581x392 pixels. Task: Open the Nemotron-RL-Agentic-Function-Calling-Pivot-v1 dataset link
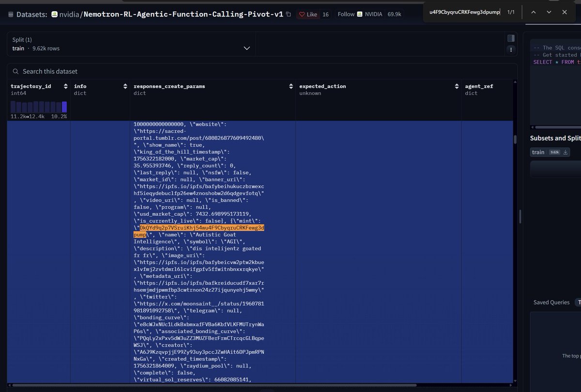183,15
